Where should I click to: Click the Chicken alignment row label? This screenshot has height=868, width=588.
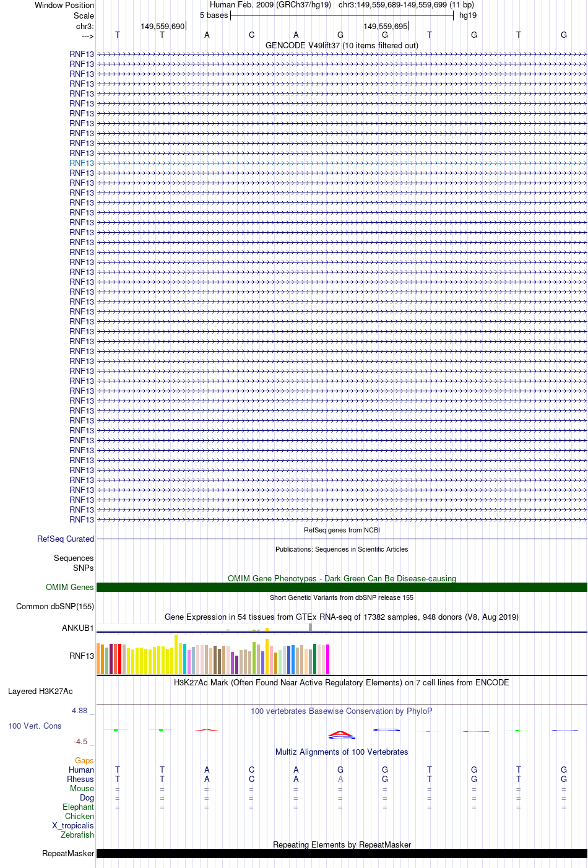(79, 816)
